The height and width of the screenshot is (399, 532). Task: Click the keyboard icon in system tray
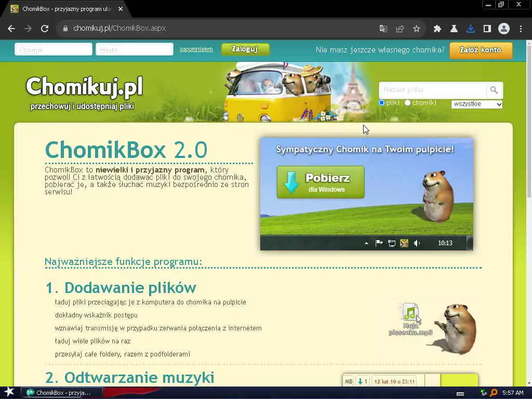(x=460, y=394)
